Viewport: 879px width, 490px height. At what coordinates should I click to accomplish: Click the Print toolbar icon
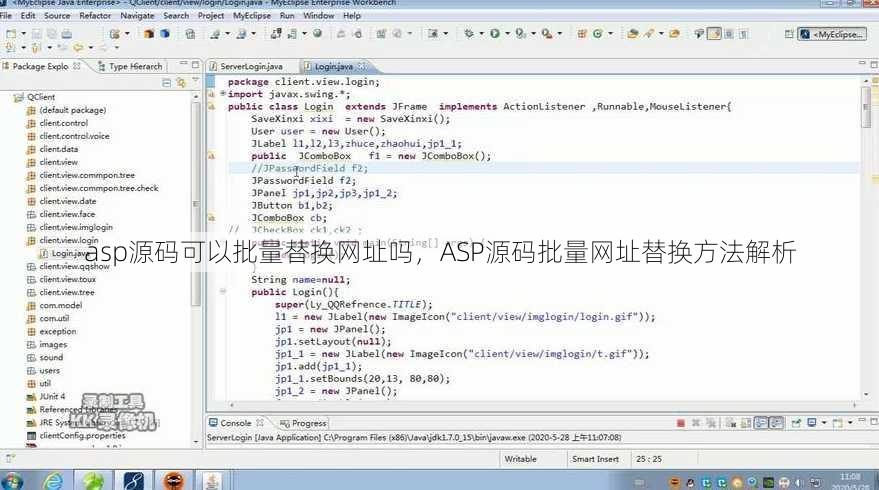(x=67, y=34)
